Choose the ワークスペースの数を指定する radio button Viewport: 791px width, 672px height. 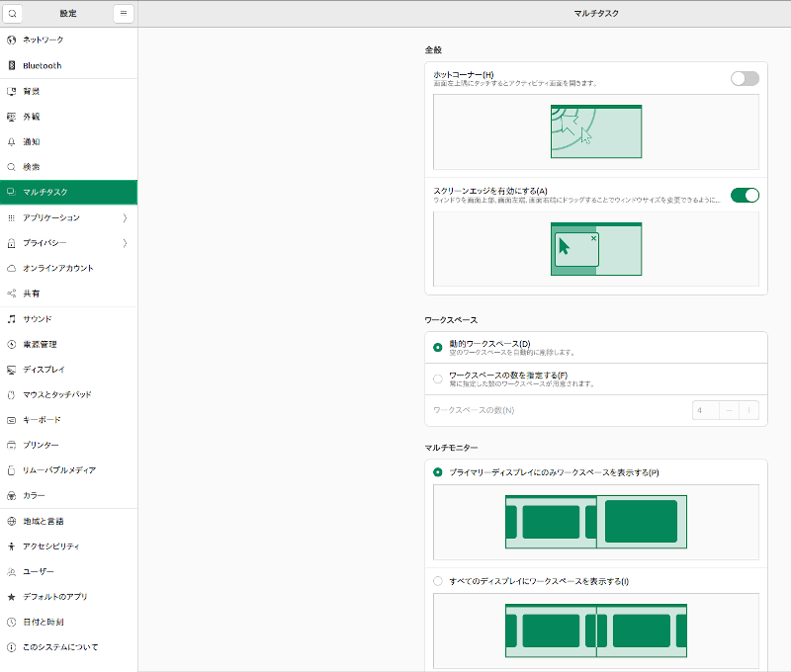click(x=438, y=379)
